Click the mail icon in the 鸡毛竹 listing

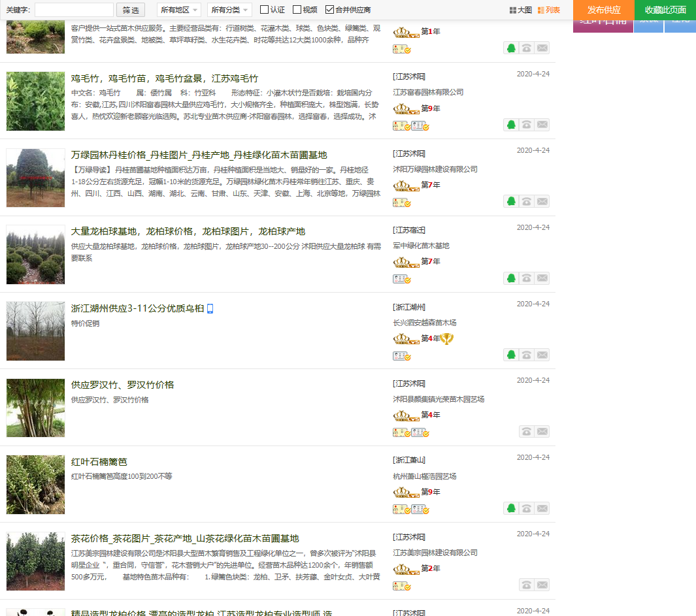[542, 125]
